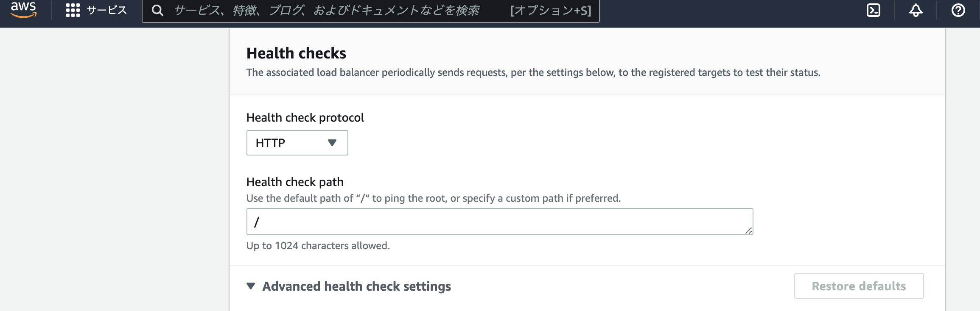Screen dimensions: 980x311
Task: Launch CloudShell from the top bar
Action: (x=873, y=10)
